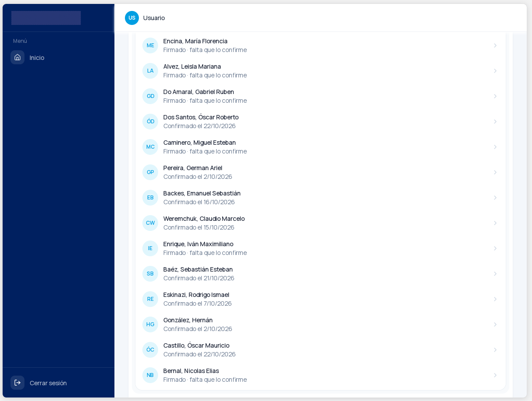
Task: Go to Inicio in the sidebar menu
Action: click(59, 57)
